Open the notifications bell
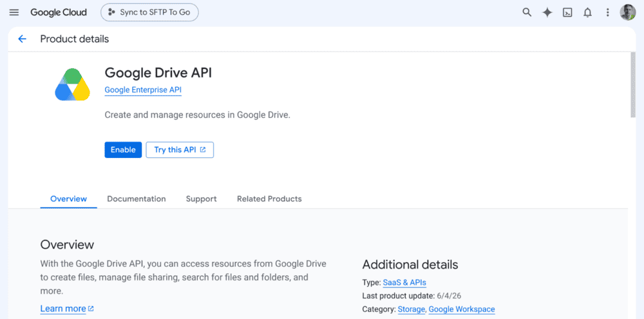This screenshot has height=319, width=644. coord(588,12)
